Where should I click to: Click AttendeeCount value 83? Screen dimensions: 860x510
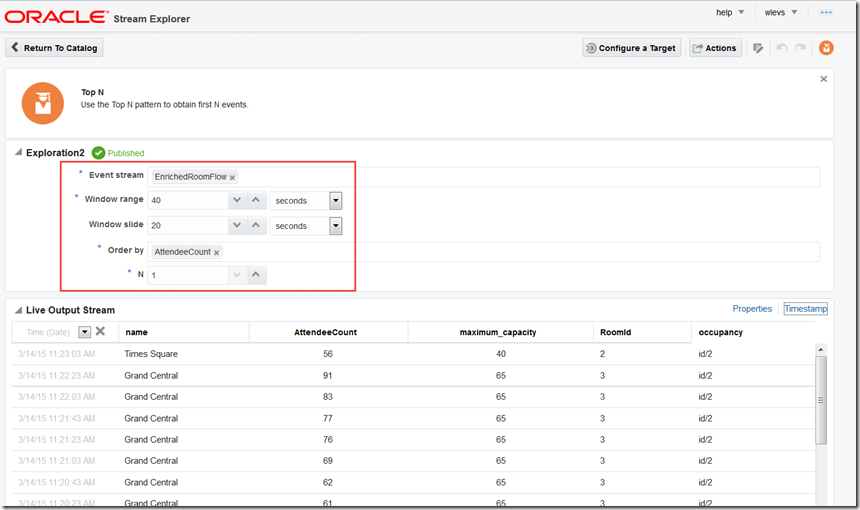point(327,396)
